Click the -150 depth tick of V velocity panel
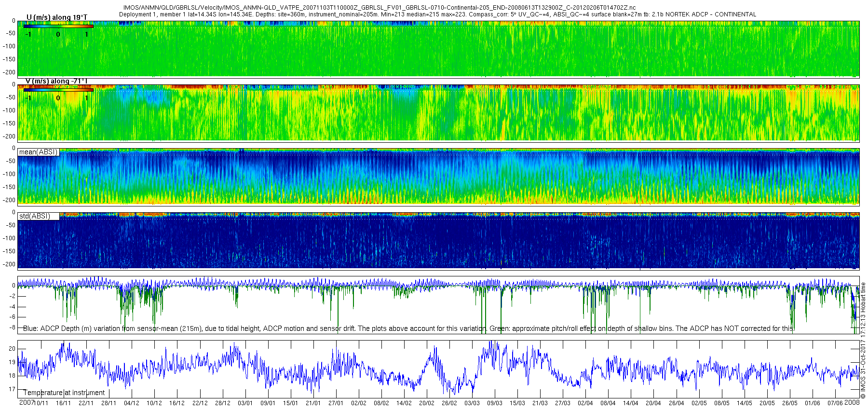 tap(9, 123)
